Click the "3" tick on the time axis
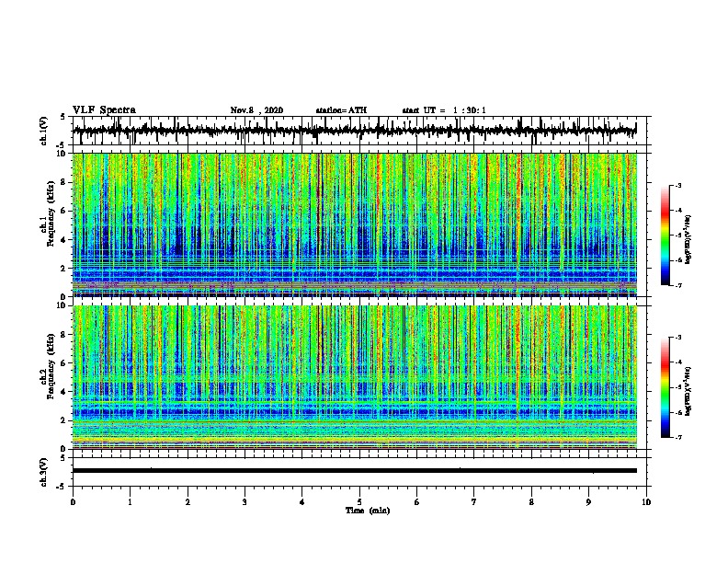728x563 pixels. [245, 502]
